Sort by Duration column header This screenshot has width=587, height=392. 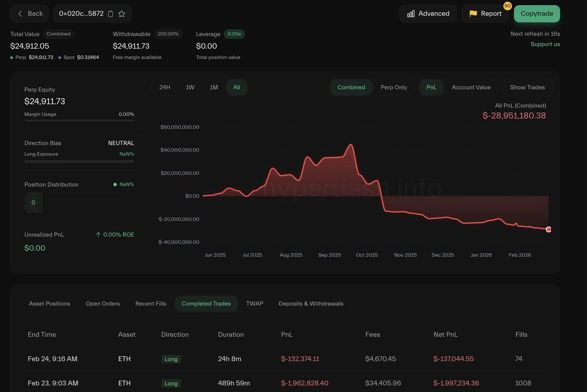231,335
